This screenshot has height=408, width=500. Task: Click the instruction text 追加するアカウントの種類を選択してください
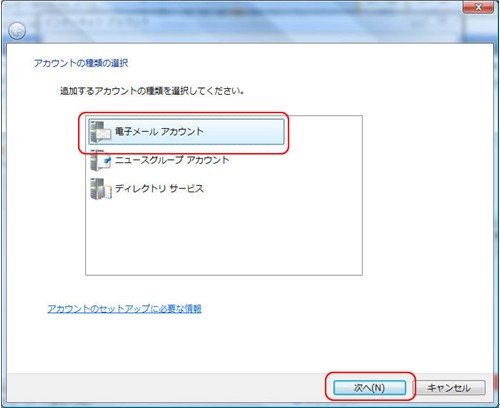(152, 91)
